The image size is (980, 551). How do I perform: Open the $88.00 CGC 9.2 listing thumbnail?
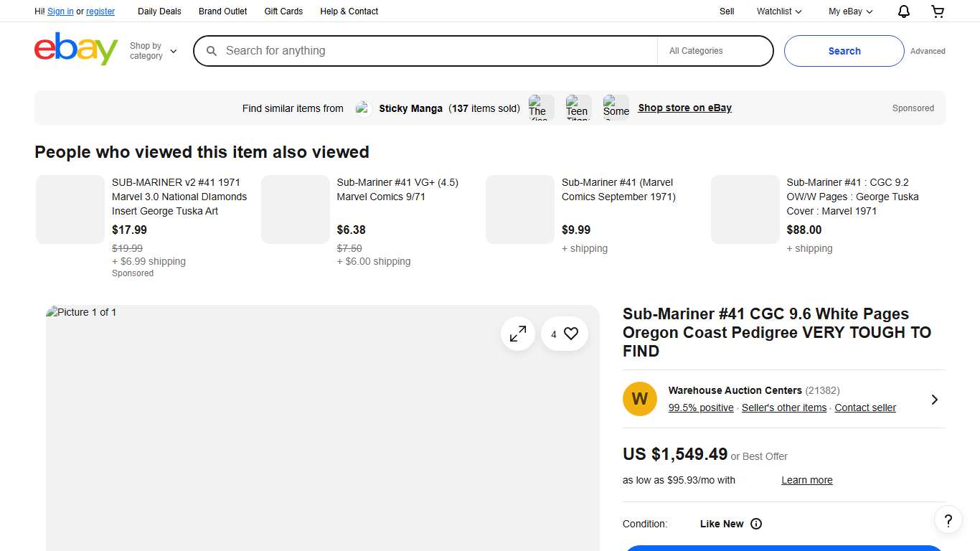(745, 209)
